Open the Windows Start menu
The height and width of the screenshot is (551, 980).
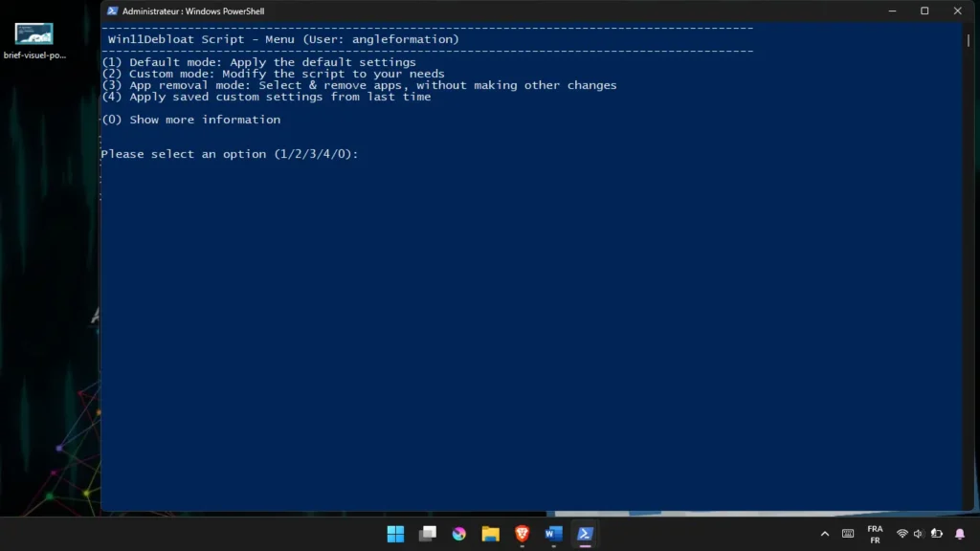[395, 534]
